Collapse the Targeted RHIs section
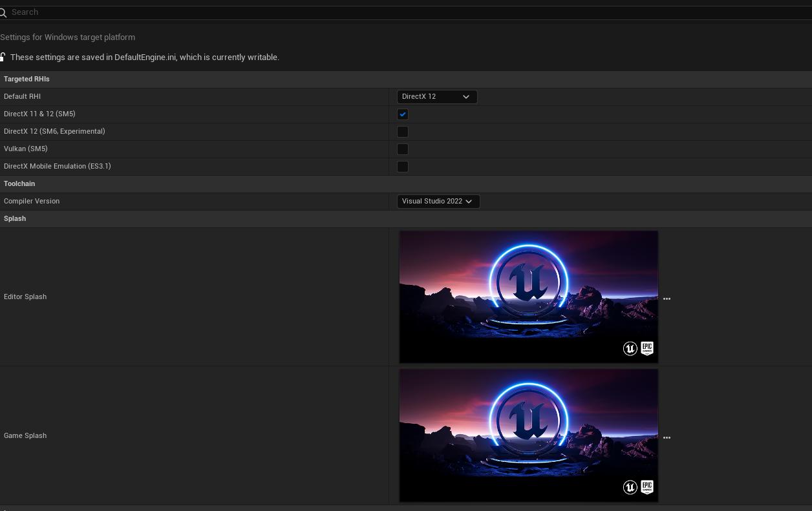Viewport: 812px width, 511px height. click(x=406, y=79)
